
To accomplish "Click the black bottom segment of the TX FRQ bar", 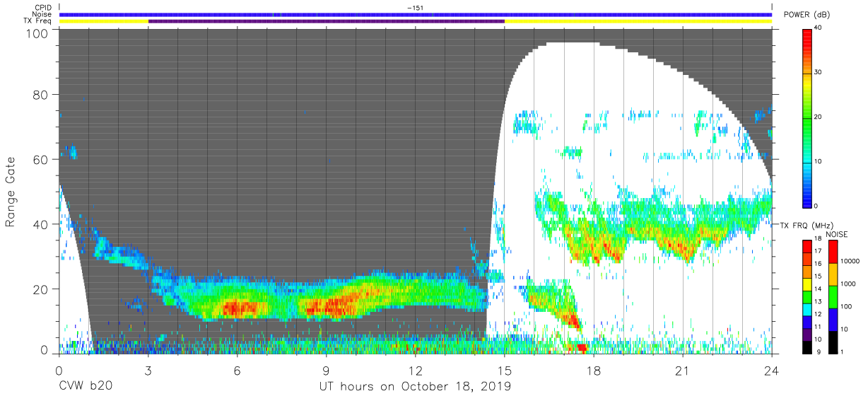I will (807, 347).
